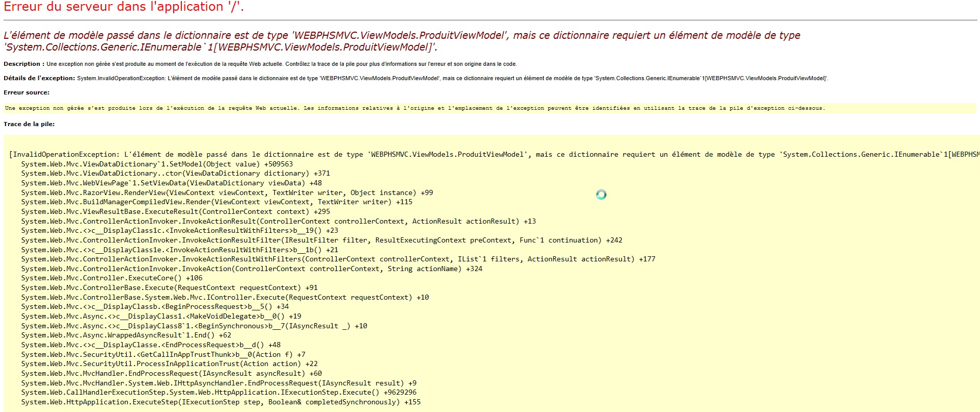Click the 'DisplayClasse.<EndProcessRequest>b__d() +48' line
Image resolution: width=980 pixels, height=412 pixels.
[151, 345]
